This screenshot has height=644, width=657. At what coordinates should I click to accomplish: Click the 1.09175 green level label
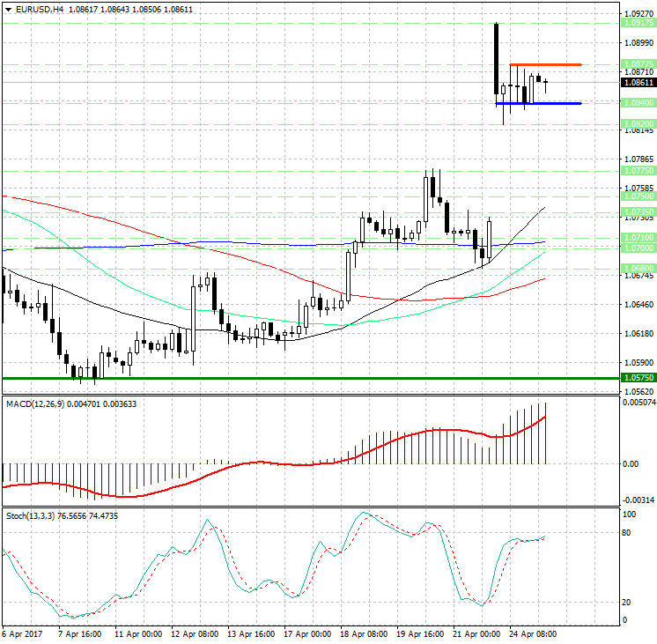638,24
